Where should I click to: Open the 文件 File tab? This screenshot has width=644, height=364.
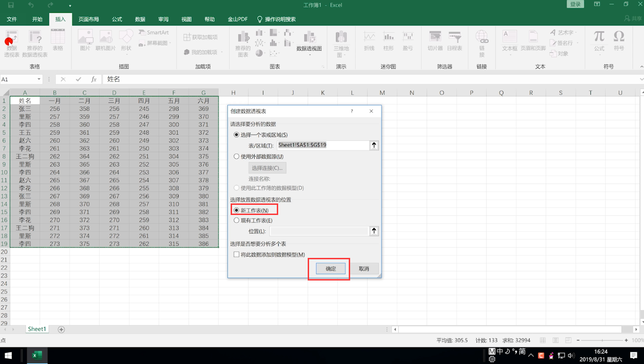(12, 19)
